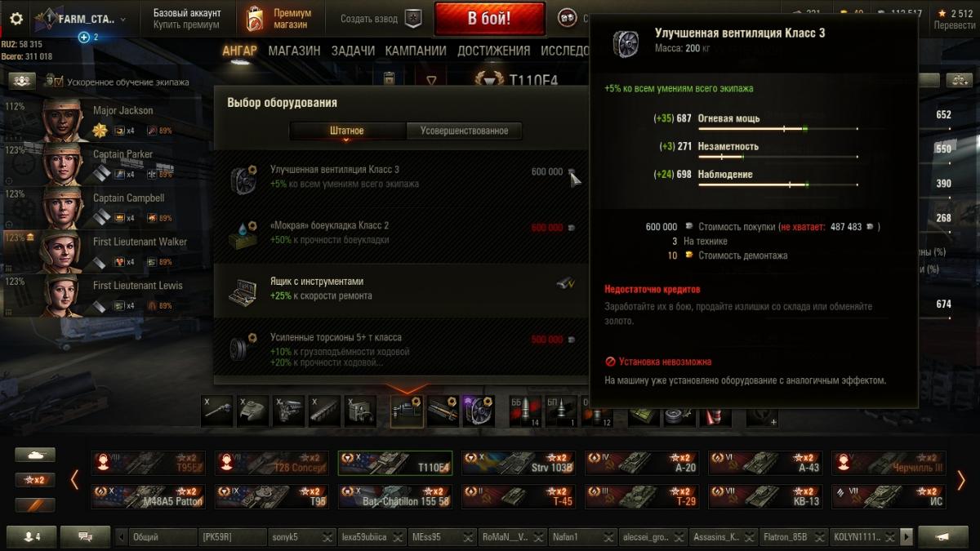Expand the FARM_CTA account dropdown
The width and height of the screenshot is (980, 551).
coord(123,18)
